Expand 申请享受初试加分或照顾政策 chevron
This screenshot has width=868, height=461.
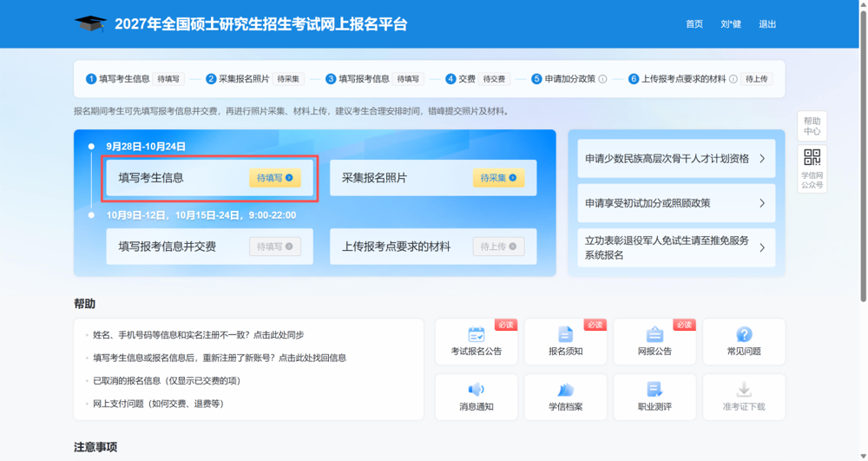762,203
